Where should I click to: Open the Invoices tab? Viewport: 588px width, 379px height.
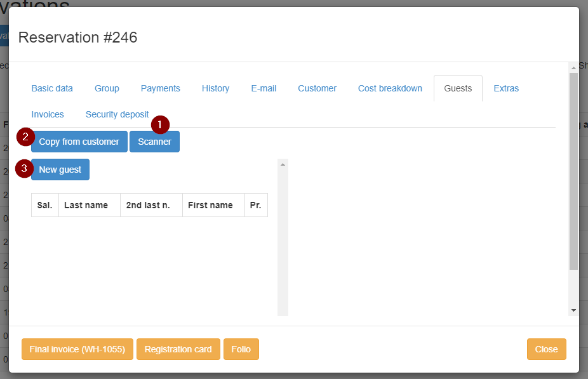tap(48, 114)
